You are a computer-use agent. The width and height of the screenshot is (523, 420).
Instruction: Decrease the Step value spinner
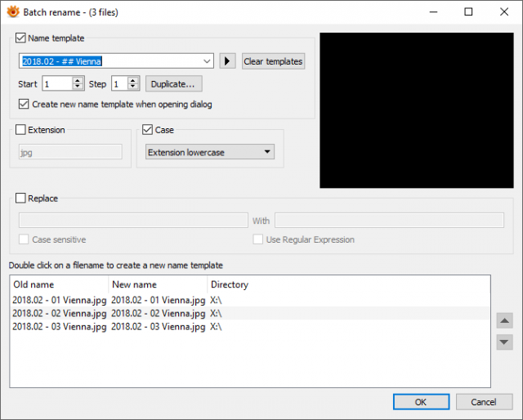pos(133,87)
